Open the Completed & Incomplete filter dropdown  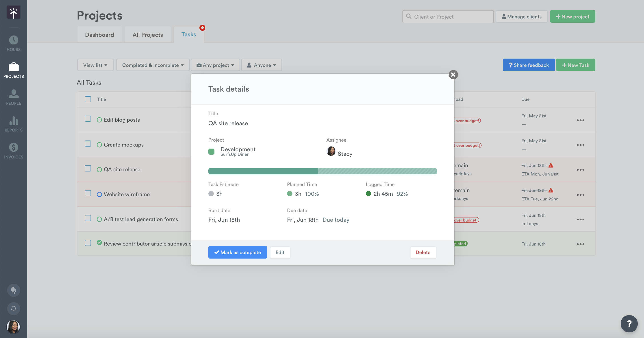click(153, 65)
